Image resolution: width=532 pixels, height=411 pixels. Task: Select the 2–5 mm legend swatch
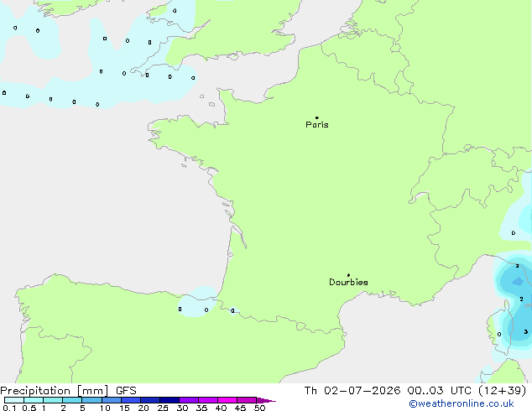tap(72, 400)
